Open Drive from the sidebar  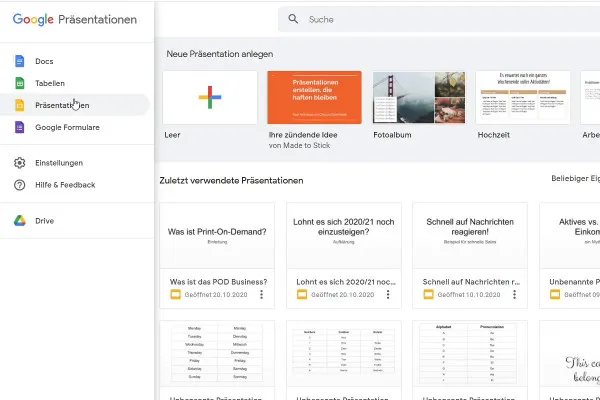[75, 221]
